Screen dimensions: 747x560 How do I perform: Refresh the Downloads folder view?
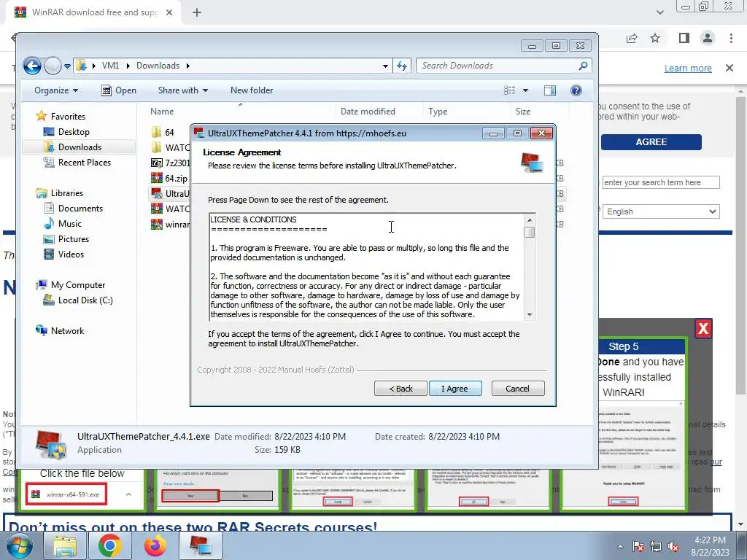click(x=402, y=66)
